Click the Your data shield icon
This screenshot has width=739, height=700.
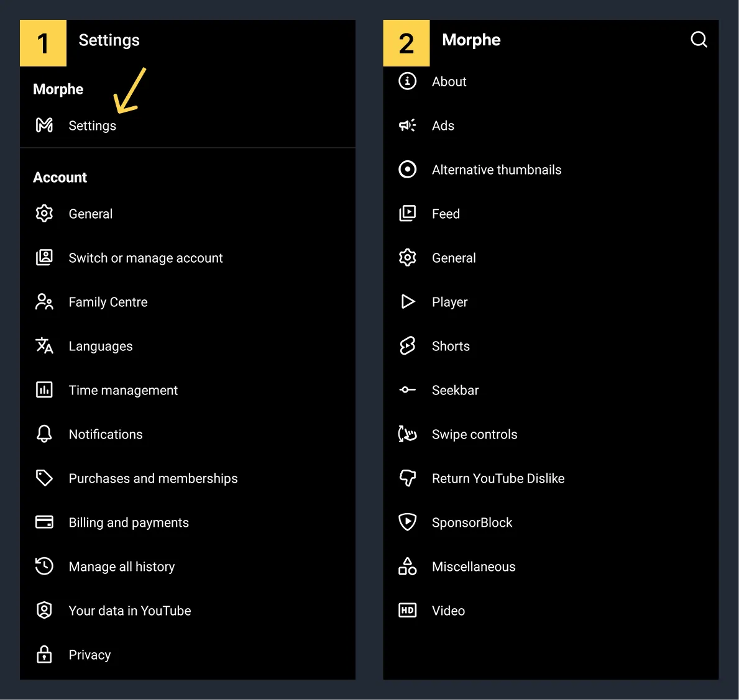pyautogui.click(x=44, y=611)
